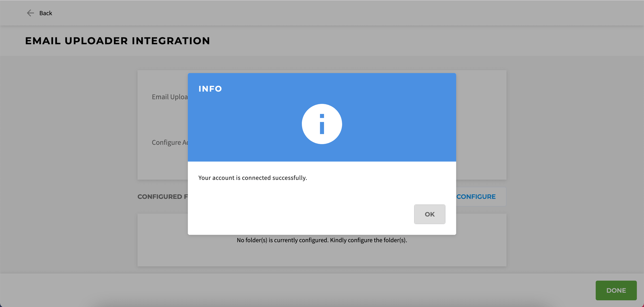Open the CONFIGURE folders link
This screenshot has height=307, width=644.
point(476,197)
